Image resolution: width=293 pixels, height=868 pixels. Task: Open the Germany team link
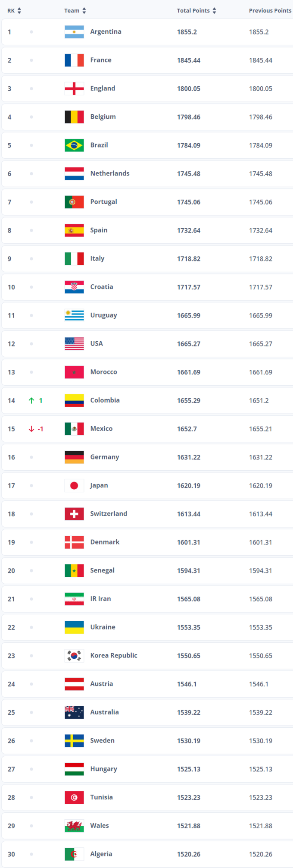coord(105,457)
